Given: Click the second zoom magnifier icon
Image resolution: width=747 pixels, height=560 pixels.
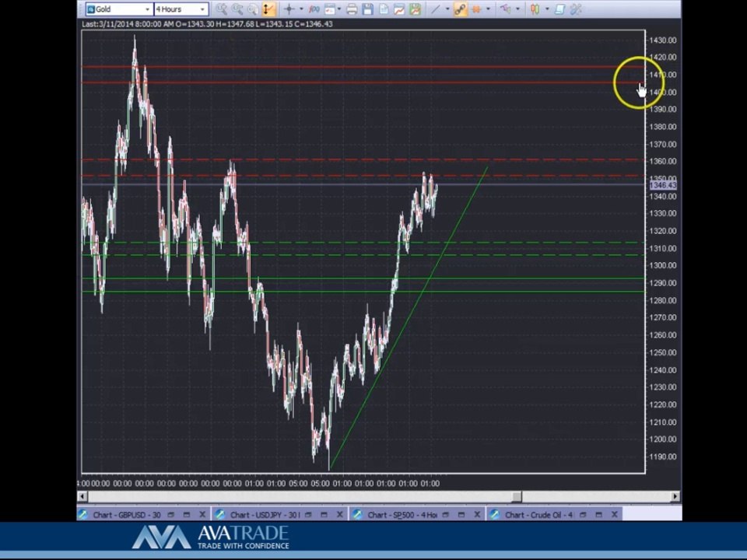Looking at the screenshot, I should (x=237, y=9).
